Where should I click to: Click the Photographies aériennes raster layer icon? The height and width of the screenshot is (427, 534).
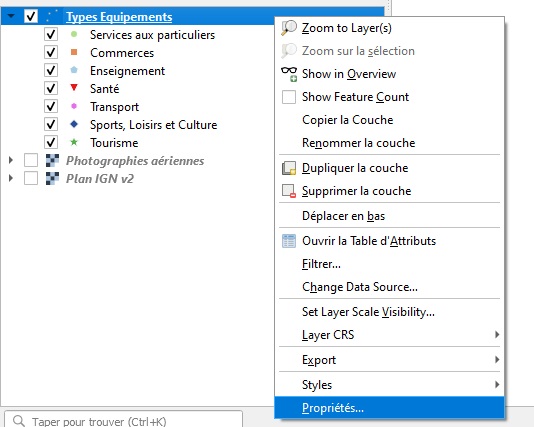52,160
